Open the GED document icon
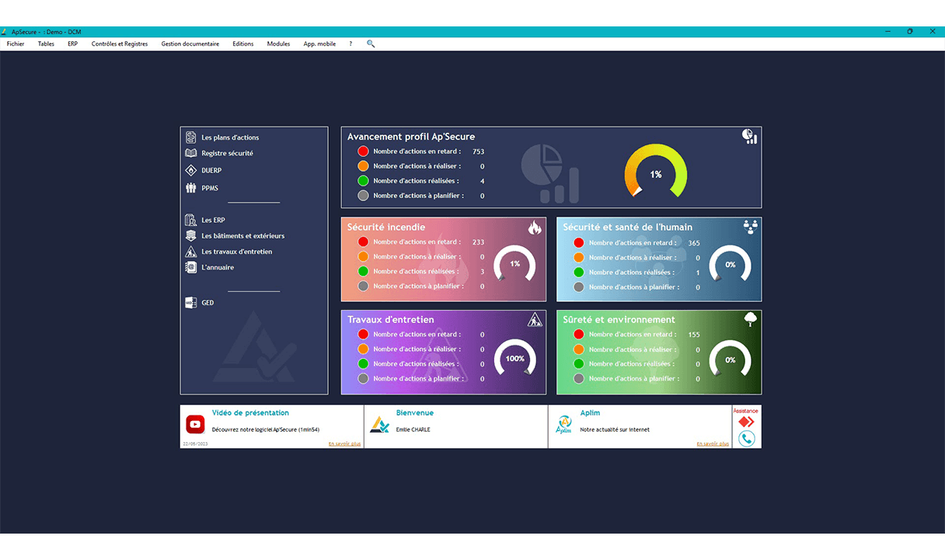Image resolution: width=945 pixels, height=560 pixels. (191, 303)
